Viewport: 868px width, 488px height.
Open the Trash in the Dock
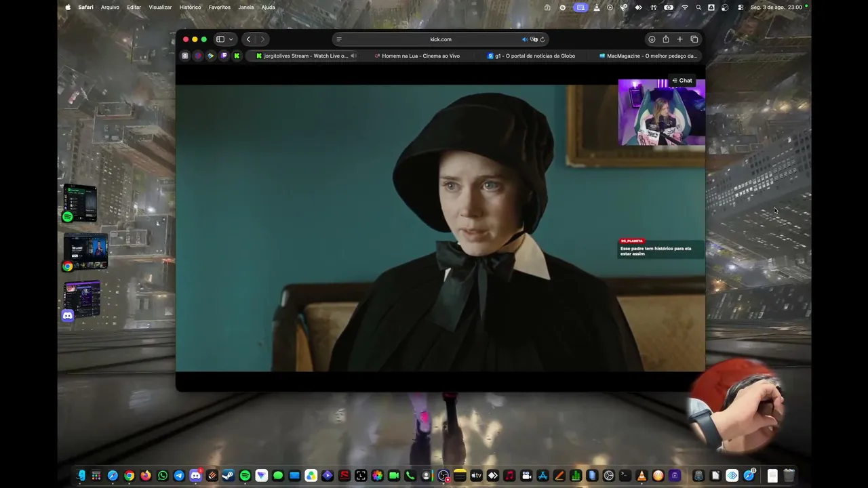789,476
